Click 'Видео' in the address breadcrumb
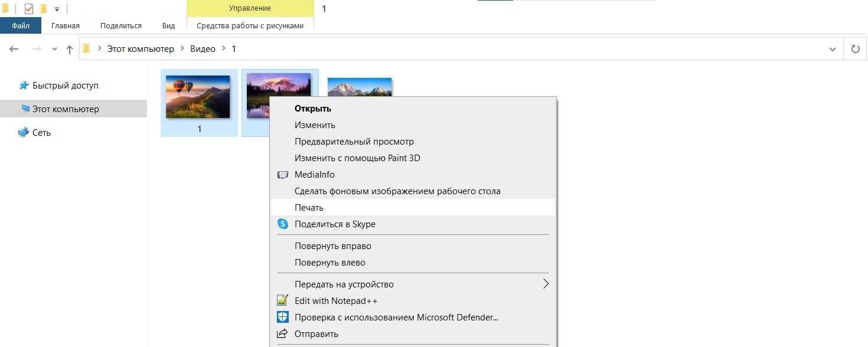The image size is (868, 347). pyautogui.click(x=203, y=49)
